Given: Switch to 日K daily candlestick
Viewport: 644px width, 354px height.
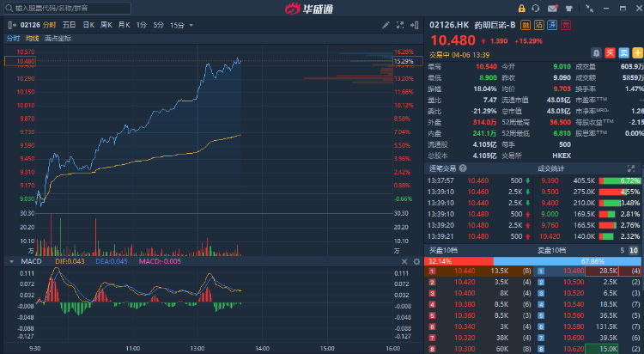Looking at the screenshot, I should 88,25.
